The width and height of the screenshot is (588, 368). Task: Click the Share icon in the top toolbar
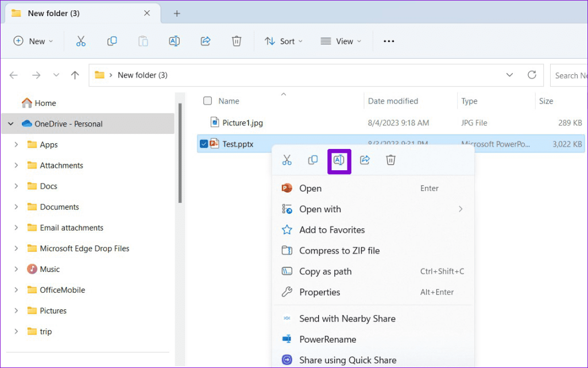click(x=206, y=41)
